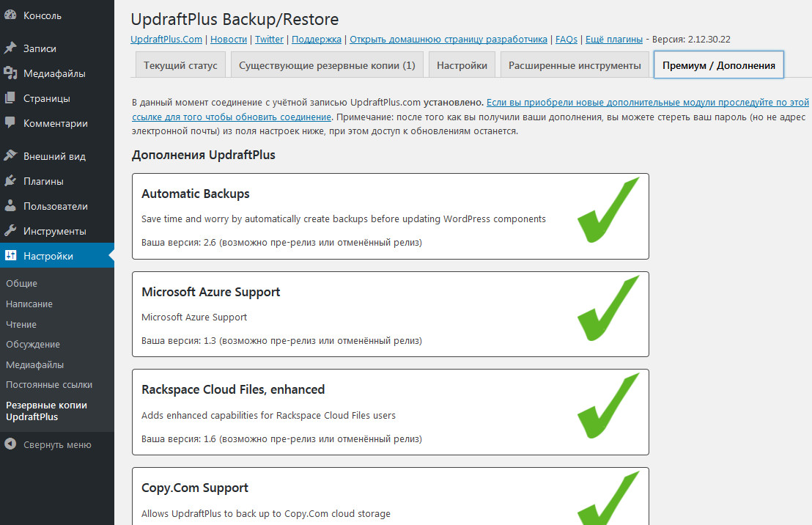Image resolution: width=812 pixels, height=525 pixels.
Task: Click the Комментарии speech bubble icon
Action: (10, 123)
